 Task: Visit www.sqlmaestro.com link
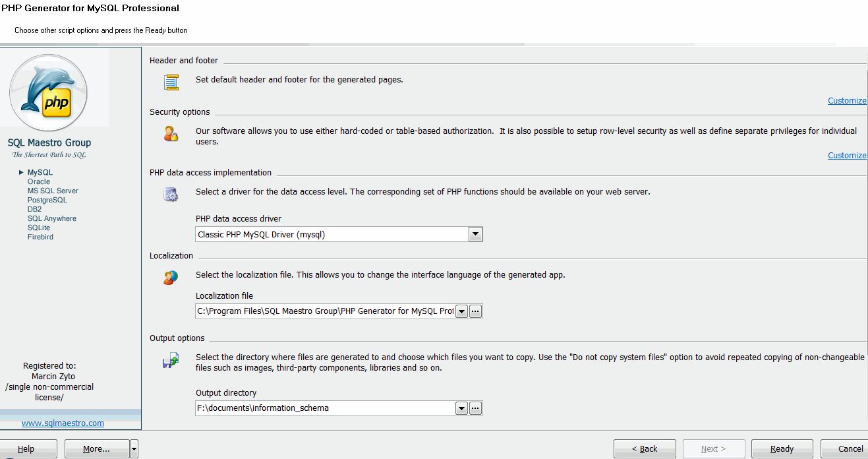[63, 423]
